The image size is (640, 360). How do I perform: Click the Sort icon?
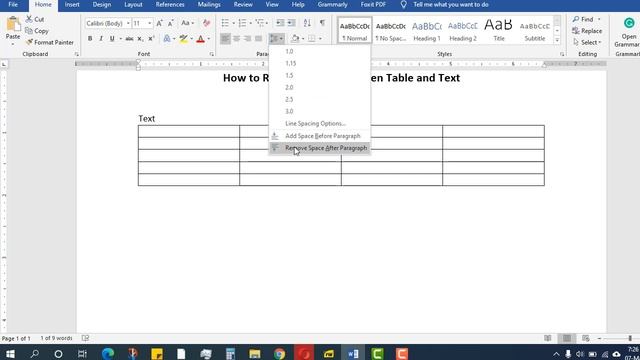point(307,23)
